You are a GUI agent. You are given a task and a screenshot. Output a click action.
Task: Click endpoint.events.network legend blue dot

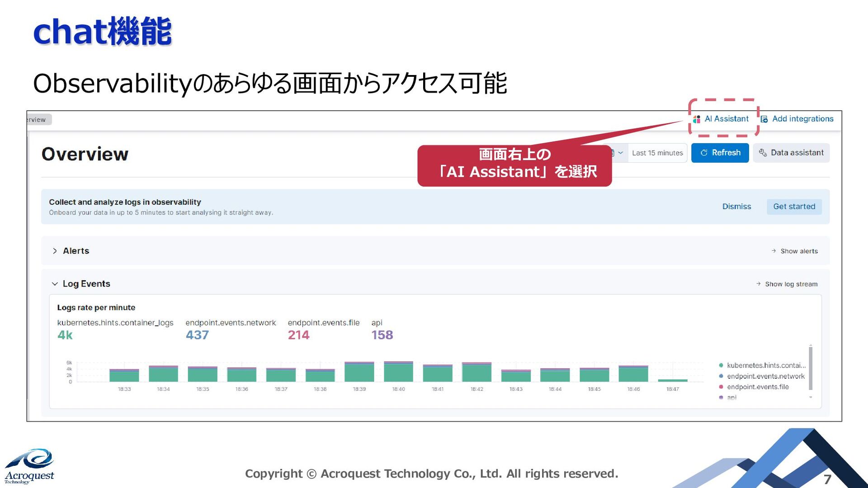point(721,376)
